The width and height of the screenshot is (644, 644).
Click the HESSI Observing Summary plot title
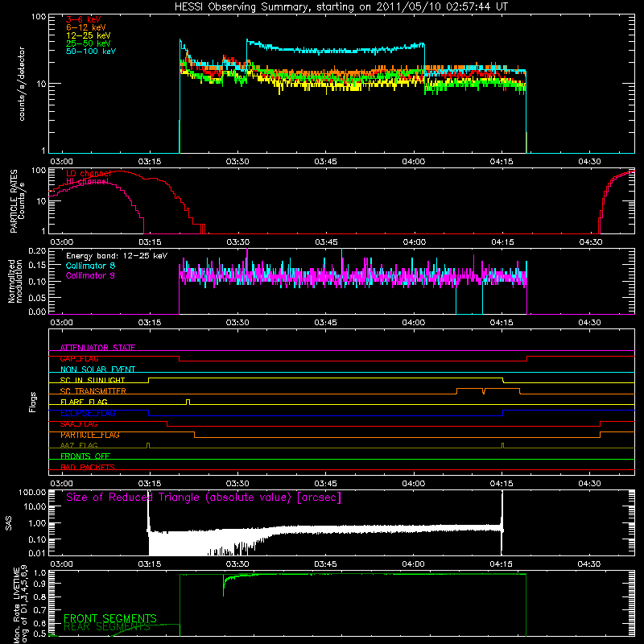(341, 6)
